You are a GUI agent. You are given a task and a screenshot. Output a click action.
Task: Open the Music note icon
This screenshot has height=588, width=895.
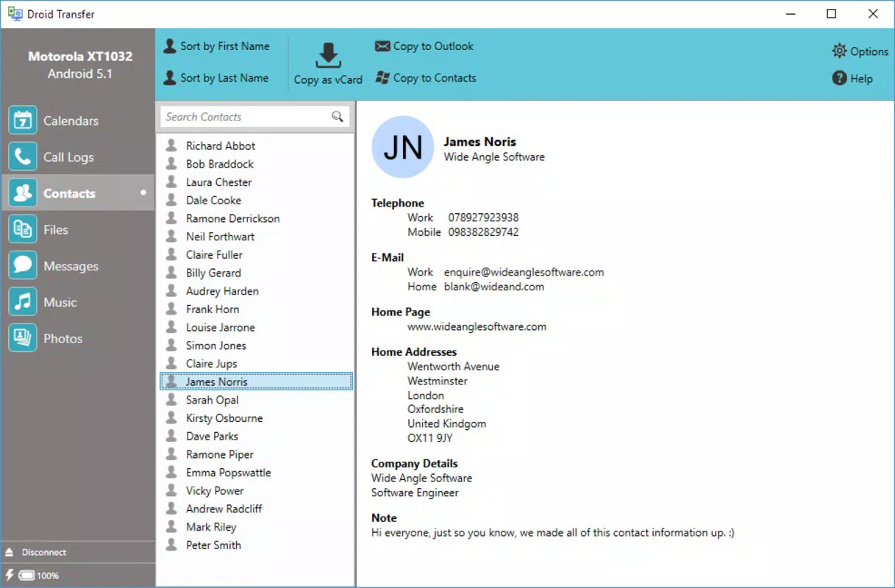(23, 302)
